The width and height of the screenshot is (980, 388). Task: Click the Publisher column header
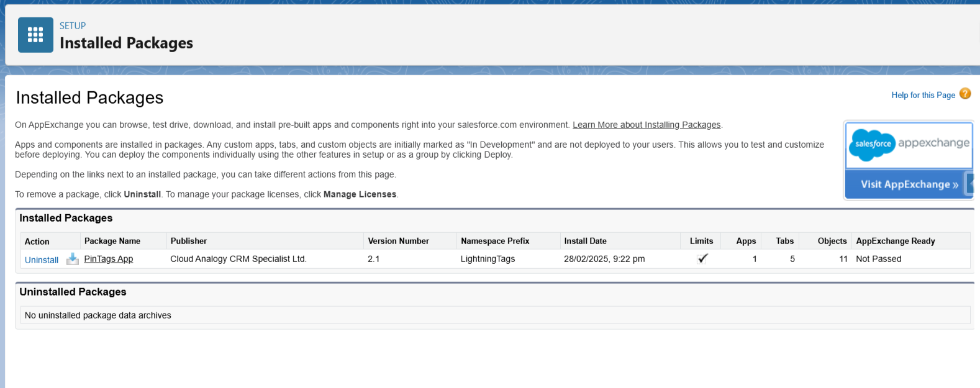[189, 241]
